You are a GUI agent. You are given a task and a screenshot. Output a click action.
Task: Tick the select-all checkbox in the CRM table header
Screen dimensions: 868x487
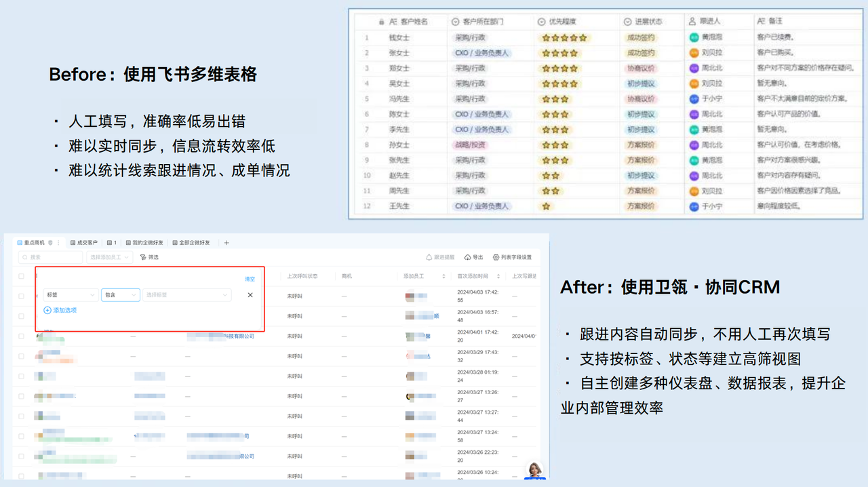pos(22,277)
